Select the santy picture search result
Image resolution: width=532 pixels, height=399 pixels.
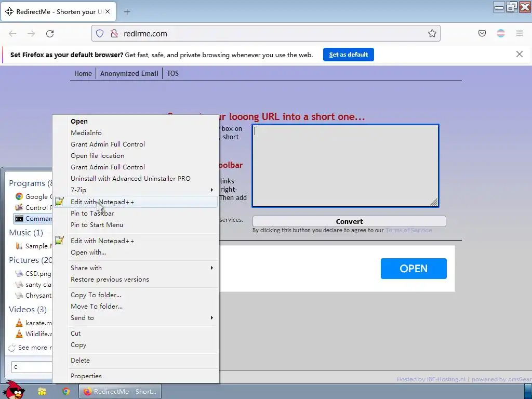click(34, 285)
